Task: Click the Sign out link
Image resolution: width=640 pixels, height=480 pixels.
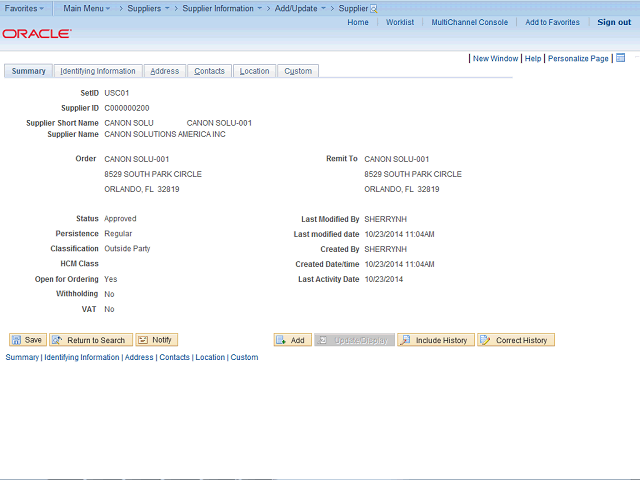Action: 614,22
